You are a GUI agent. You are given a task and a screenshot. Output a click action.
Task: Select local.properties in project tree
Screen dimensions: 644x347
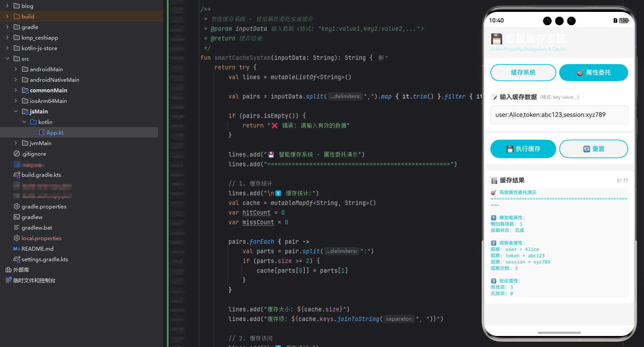[x=41, y=238]
